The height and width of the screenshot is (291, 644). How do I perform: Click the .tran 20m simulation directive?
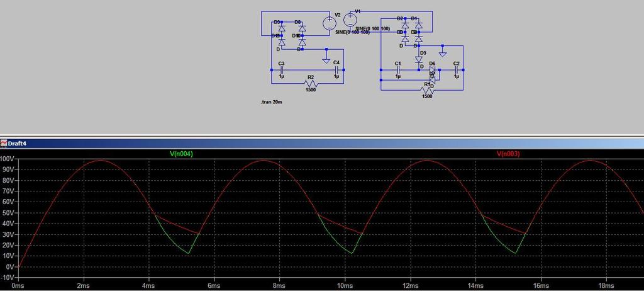pos(271,101)
